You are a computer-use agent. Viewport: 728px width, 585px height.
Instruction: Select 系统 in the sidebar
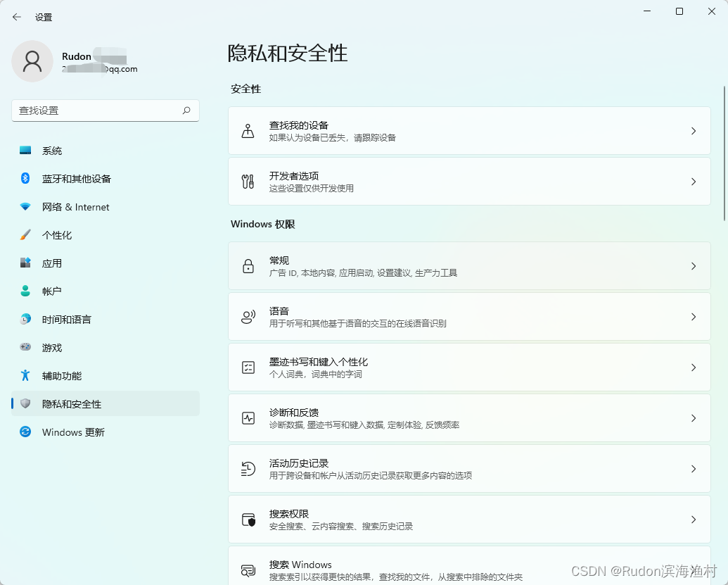pos(106,151)
